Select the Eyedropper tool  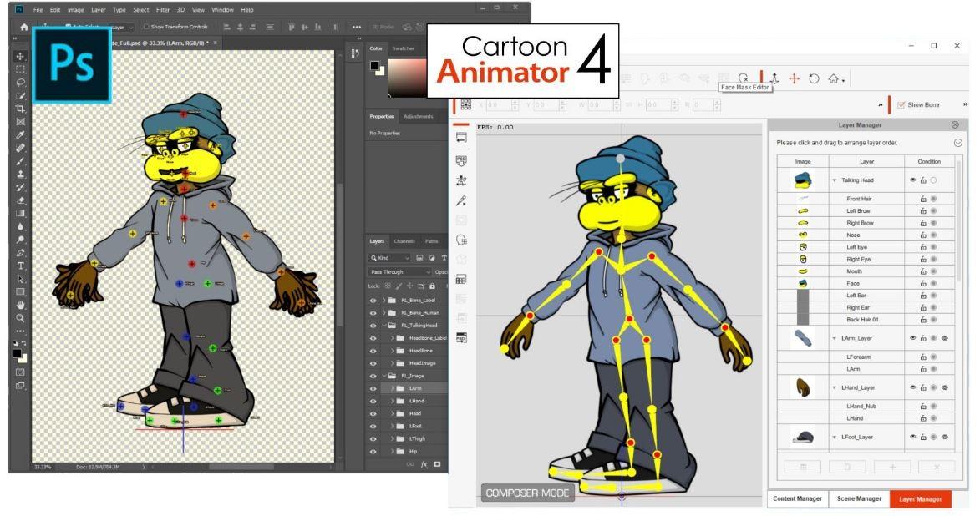click(x=20, y=135)
